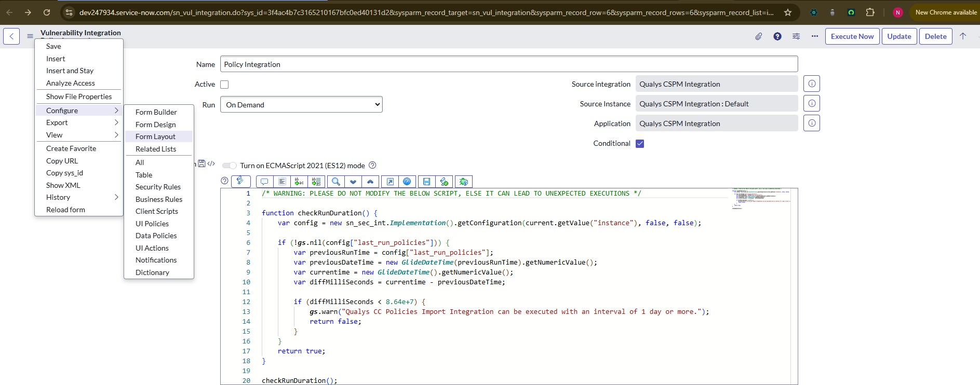The image size is (980, 385).
Task: Click the form help question mark icon
Action: pos(777,36)
